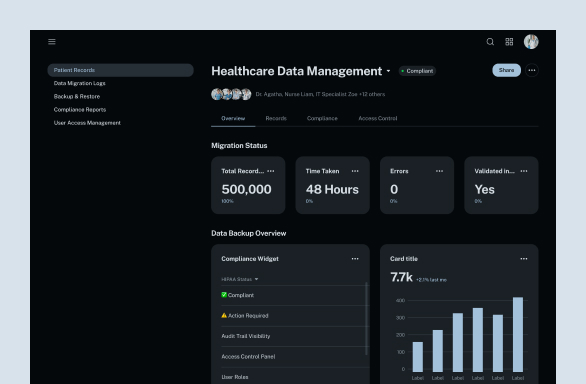Click the Data Backup Overview heading
The height and width of the screenshot is (384, 586).
click(249, 233)
